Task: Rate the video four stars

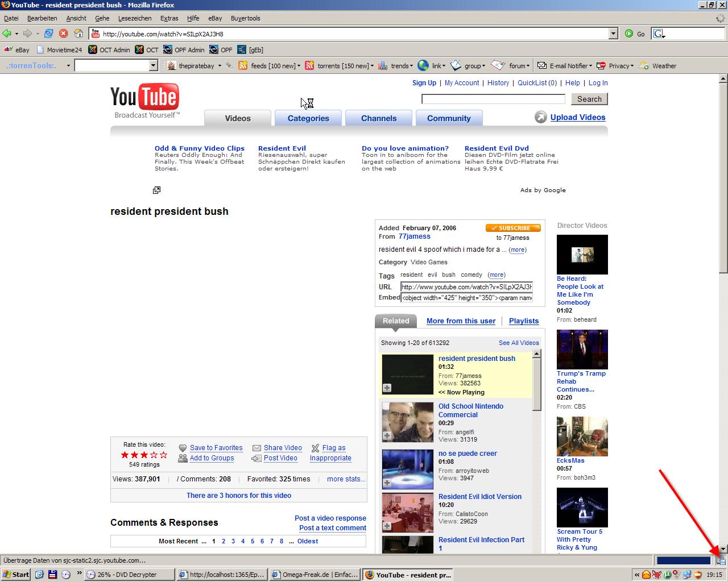Action: [x=154, y=455]
